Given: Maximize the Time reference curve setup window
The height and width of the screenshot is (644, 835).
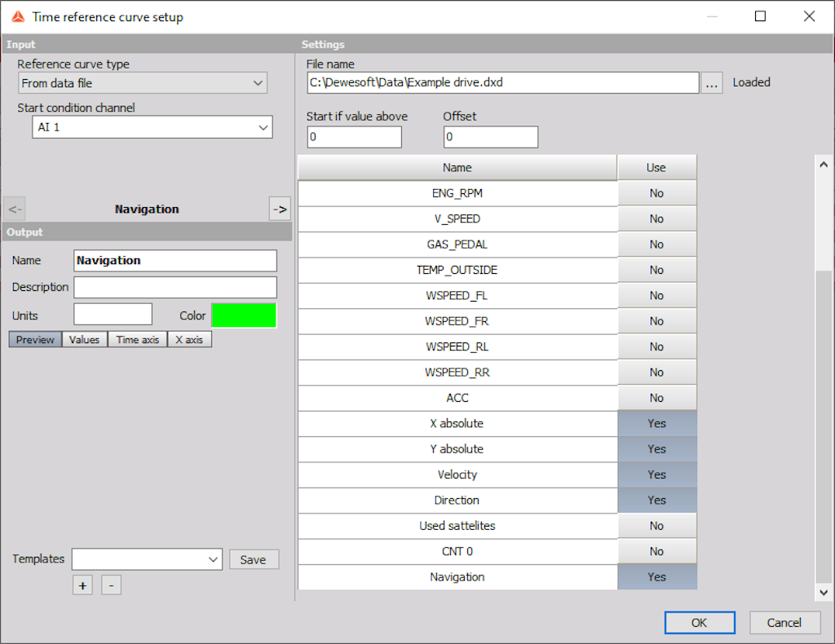Looking at the screenshot, I should coord(761,16).
